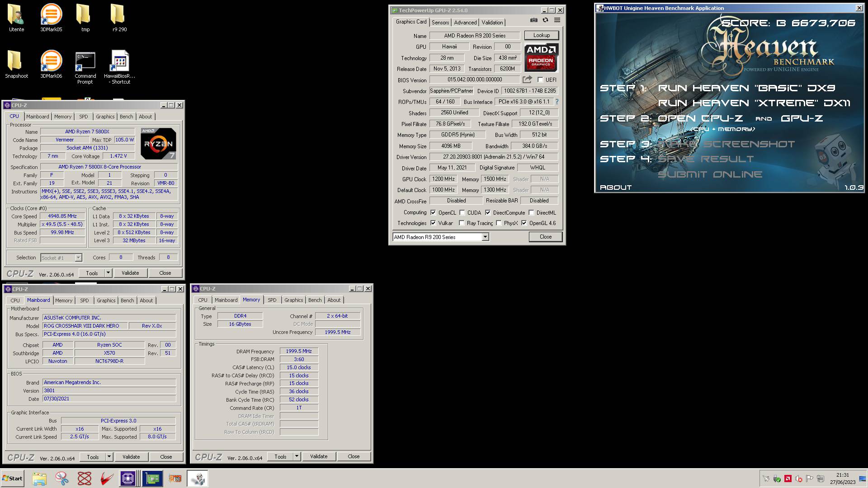The image size is (868, 488).
Task: Toggle the DirectML checkbox
Action: 531,213
